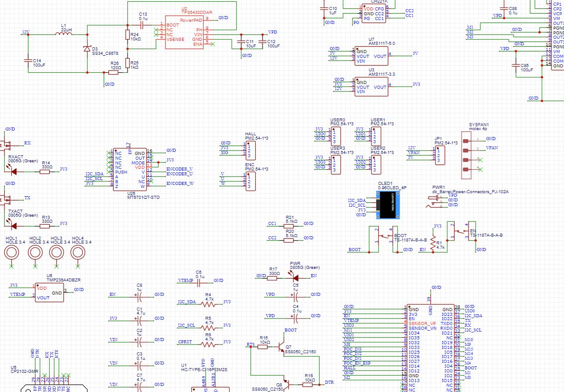This screenshot has height=392, width=564.
Task: Select the SYSFAN1 molex fan connector
Action: click(x=467, y=155)
